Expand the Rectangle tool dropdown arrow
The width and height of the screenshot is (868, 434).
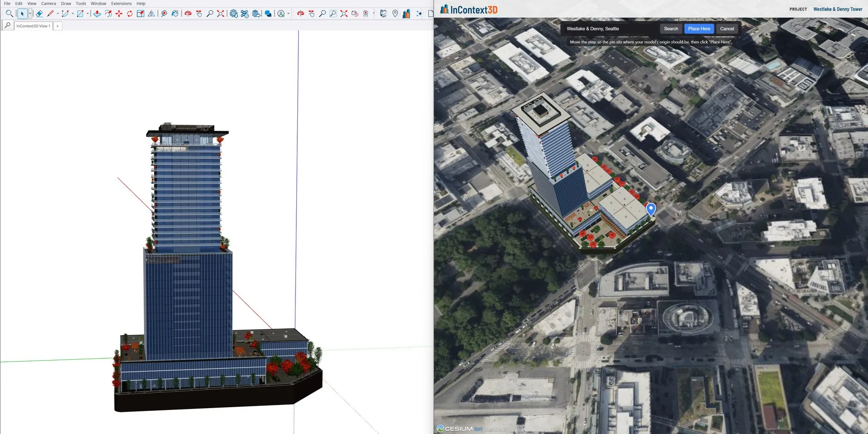point(88,14)
